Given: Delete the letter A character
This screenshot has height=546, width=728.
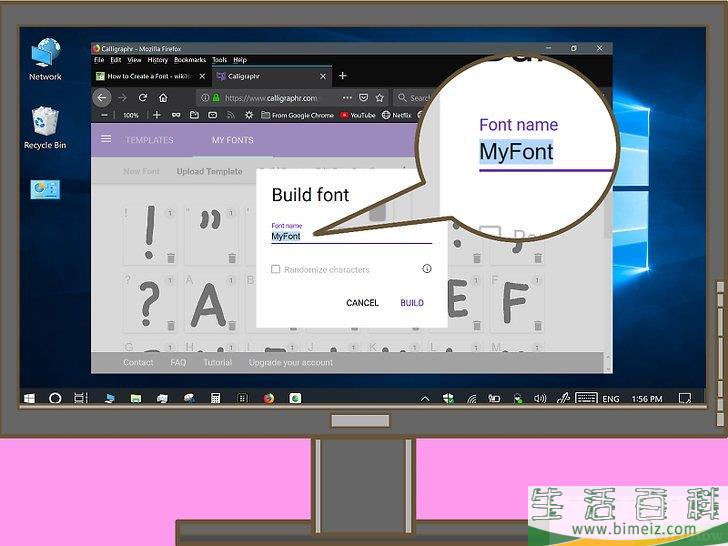Looking at the screenshot, I should pos(232,325).
